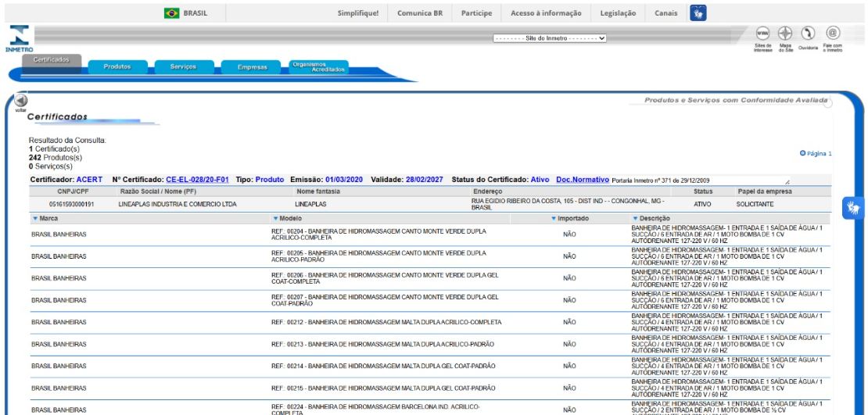The width and height of the screenshot is (868, 415).
Task: Click the Portaria Inmetro nº 371 text box
Action: click(701, 181)
